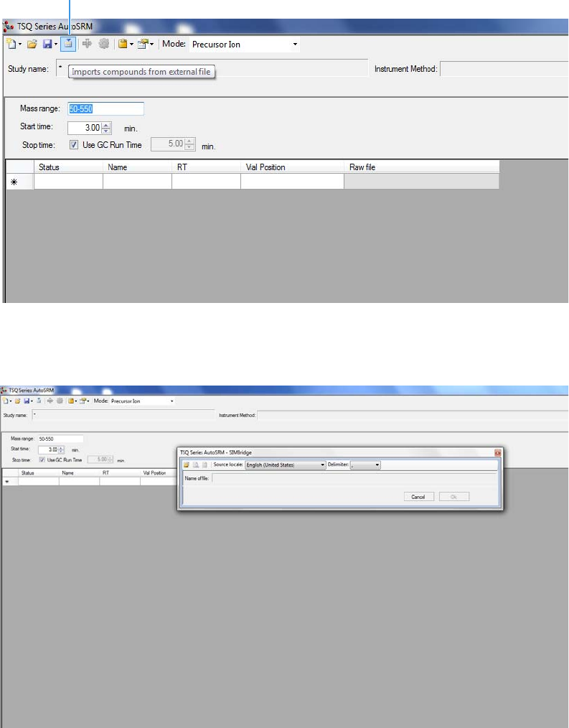Click Import compounds icon behind SIMBridge dialog

click(x=39, y=401)
